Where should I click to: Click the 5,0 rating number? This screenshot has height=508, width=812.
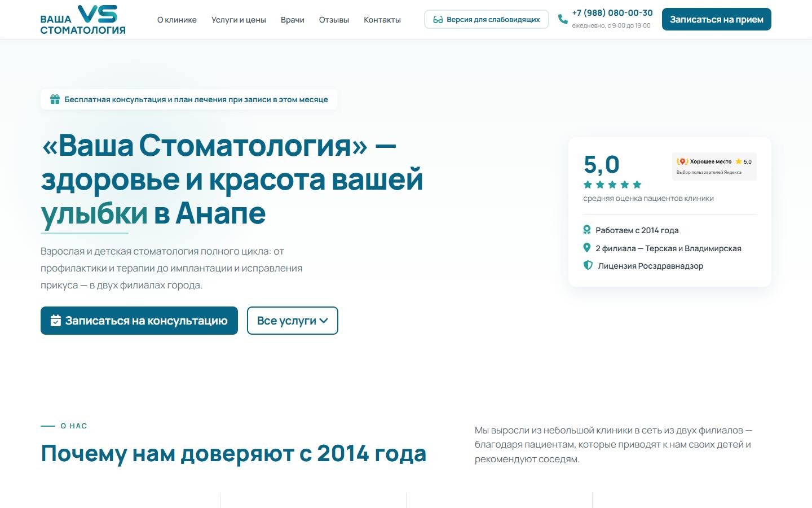[602, 165]
